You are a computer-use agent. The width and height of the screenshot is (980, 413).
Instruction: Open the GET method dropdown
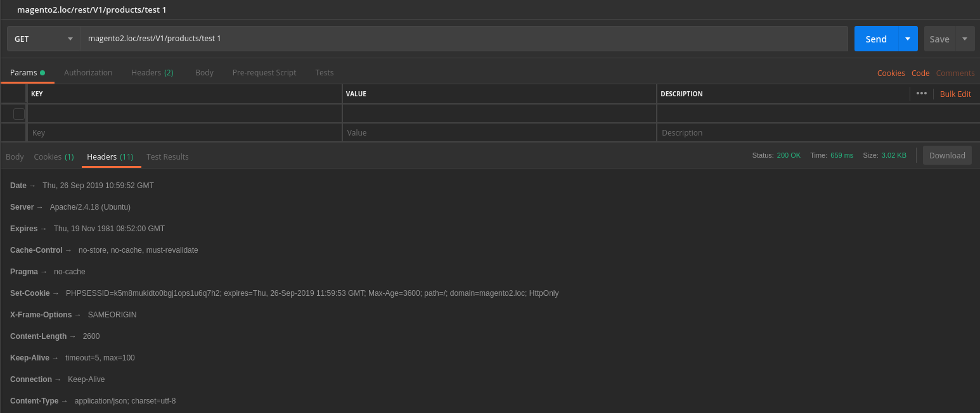(x=44, y=39)
